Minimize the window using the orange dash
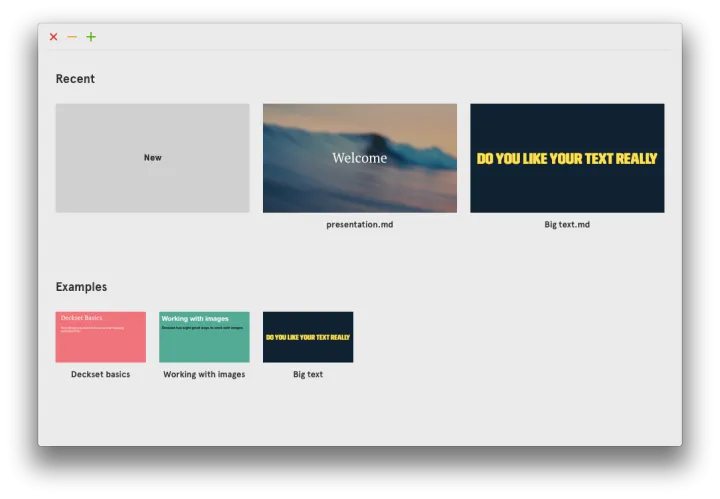 72,37
